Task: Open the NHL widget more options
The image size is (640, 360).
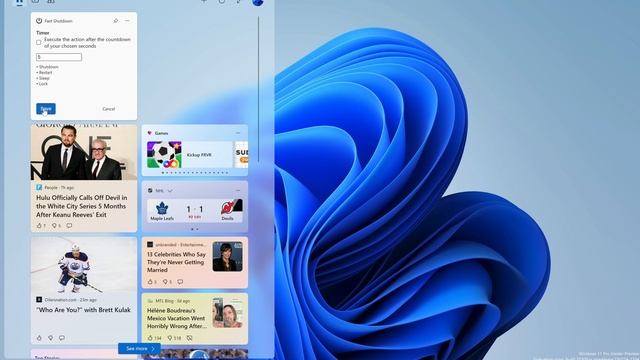Action: click(238, 190)
